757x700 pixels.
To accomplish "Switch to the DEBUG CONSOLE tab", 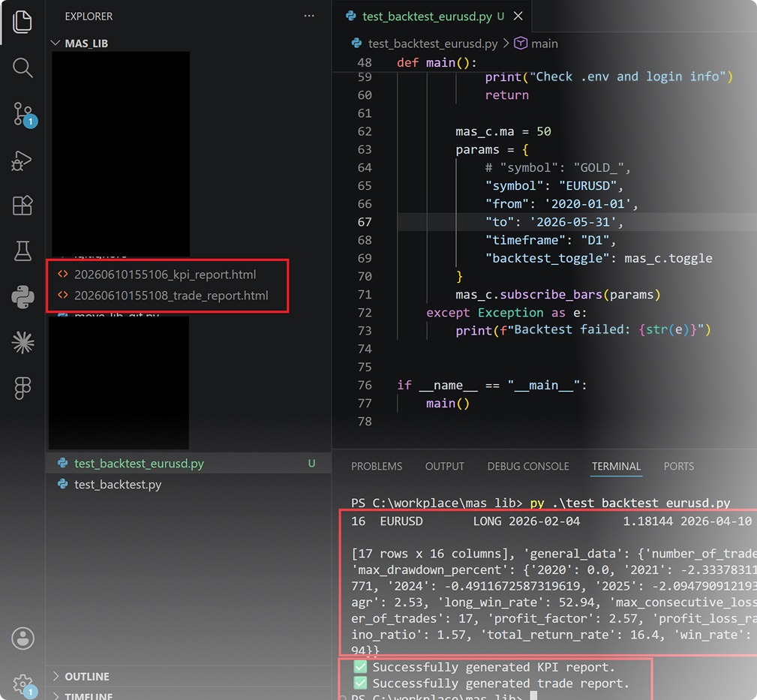I will (528, 466).
